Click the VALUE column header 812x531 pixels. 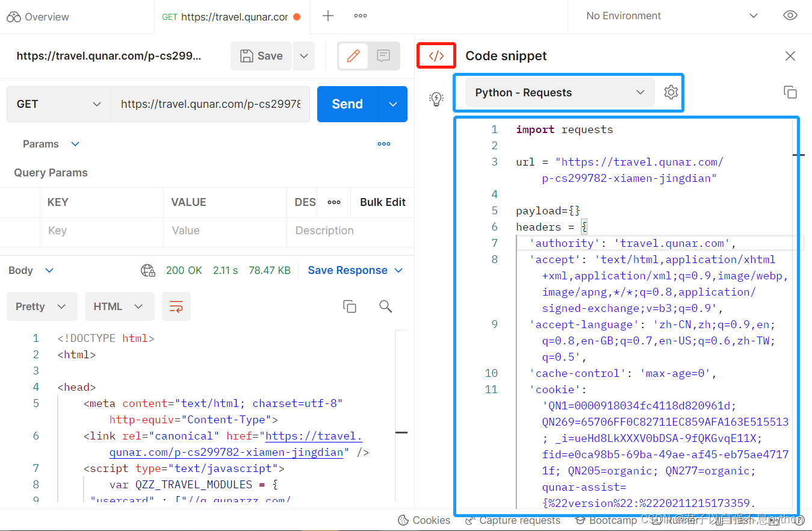[188, 202]
